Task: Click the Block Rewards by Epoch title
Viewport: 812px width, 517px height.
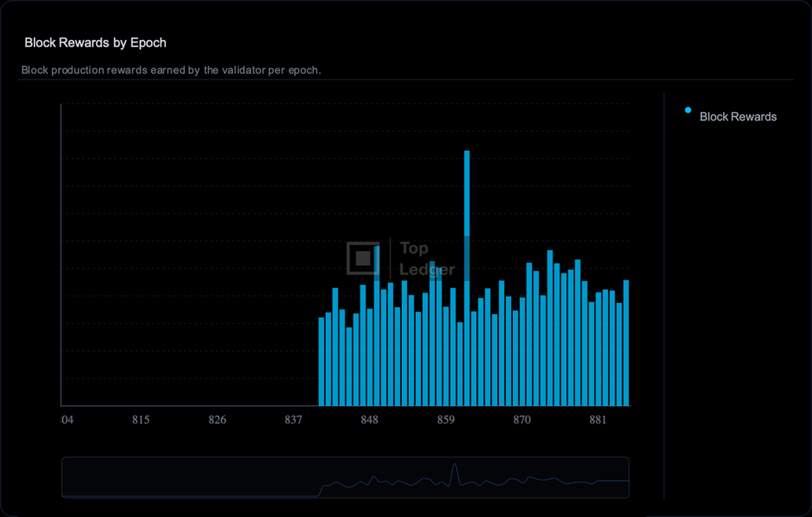Action: click(95, 42)
